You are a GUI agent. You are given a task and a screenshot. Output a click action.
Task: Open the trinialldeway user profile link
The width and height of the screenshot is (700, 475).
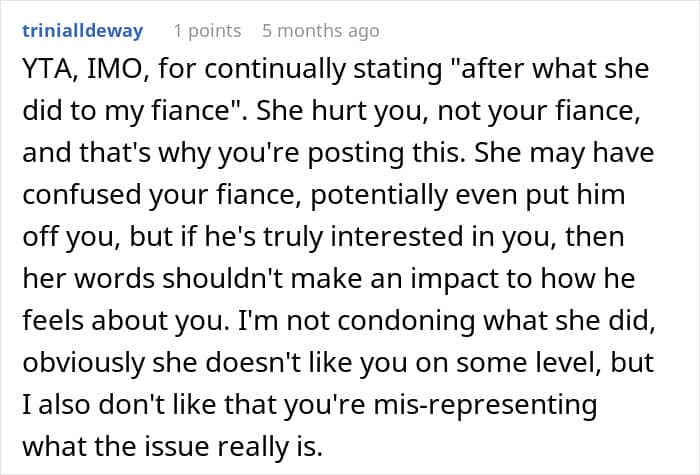coord(83,31)
